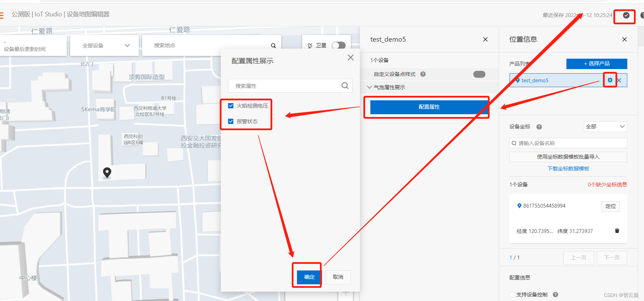
Task: Click the 设备最后更新时间 box
Action: click(x=33, y=45)
